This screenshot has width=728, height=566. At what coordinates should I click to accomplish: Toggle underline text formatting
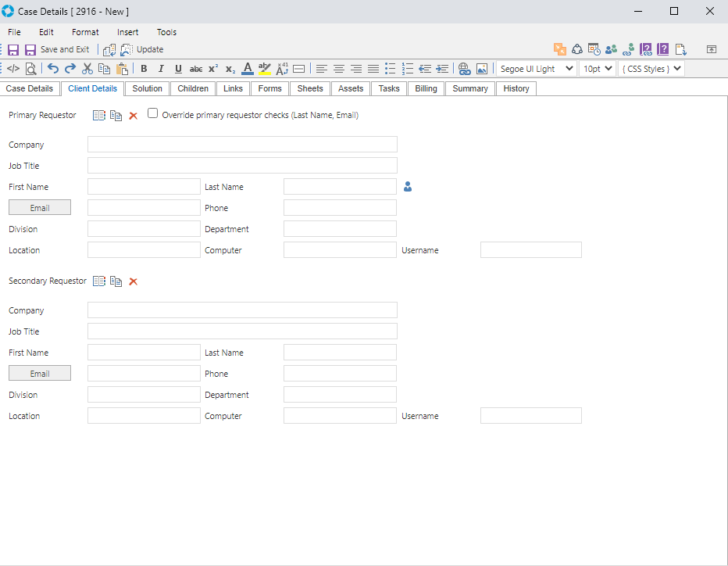[178, 69]
